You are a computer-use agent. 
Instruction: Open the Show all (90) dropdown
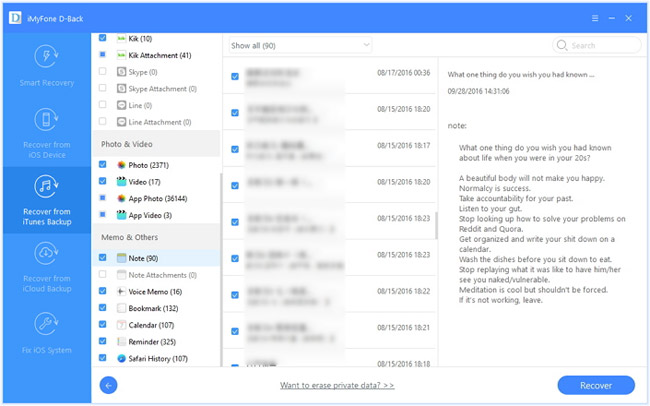[300, 45]
